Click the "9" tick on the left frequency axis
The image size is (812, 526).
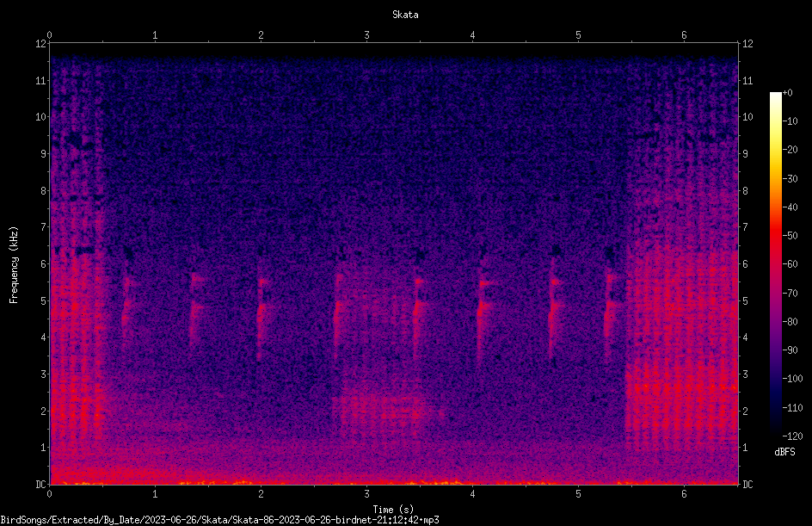coord(44,154)
